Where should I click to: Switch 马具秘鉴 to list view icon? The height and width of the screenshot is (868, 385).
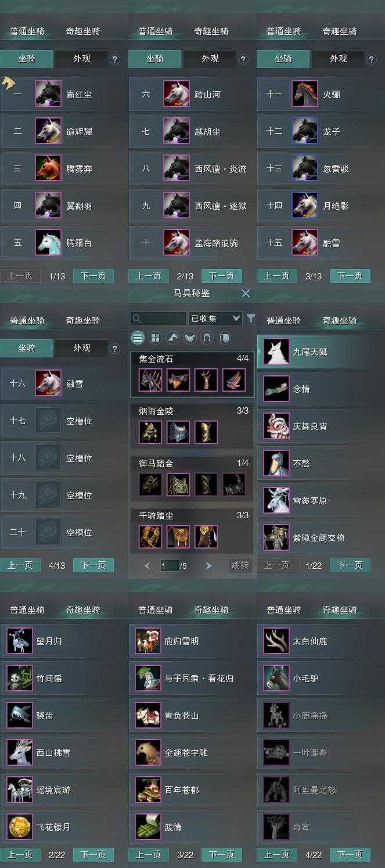(x=138, y=338)
